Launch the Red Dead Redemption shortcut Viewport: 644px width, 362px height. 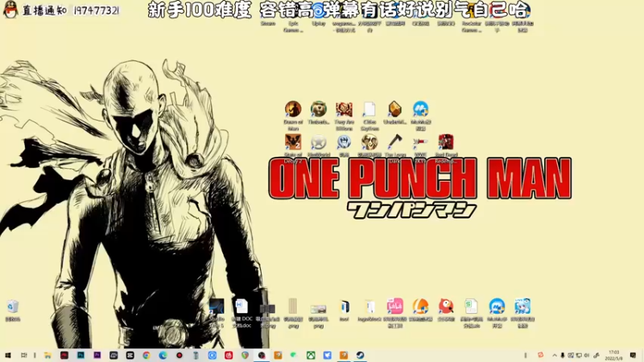(x=446, y=142)
